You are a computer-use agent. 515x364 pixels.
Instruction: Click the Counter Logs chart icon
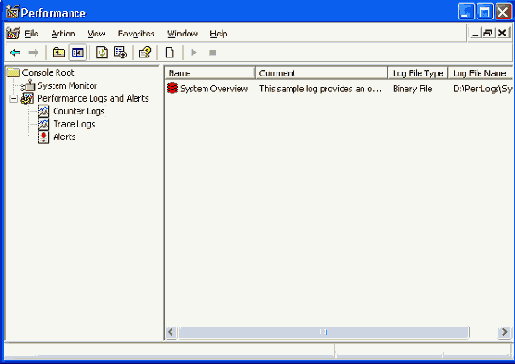43,111
